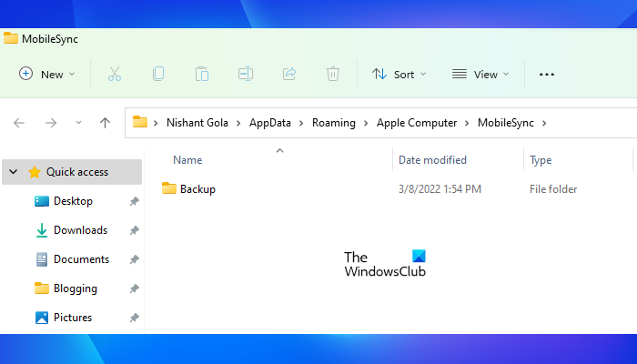Click the pin icon next to Downloads
Viewport: 637px width, 364px height.
134,230
